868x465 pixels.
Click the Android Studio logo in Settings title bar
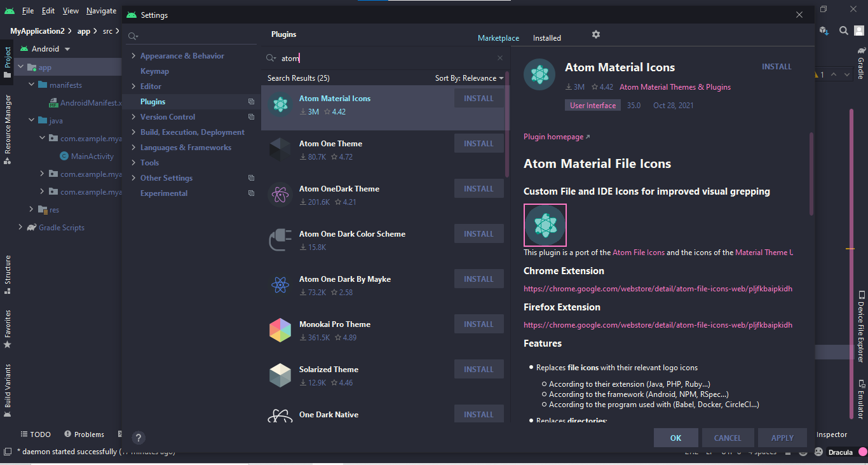coord(132,15)
